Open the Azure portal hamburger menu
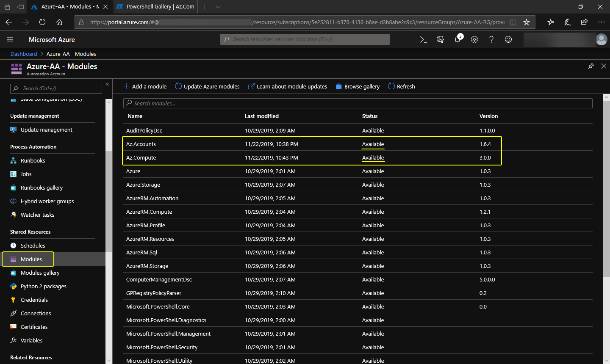Viewport: 610px width, 364px height. coord(10,39)
